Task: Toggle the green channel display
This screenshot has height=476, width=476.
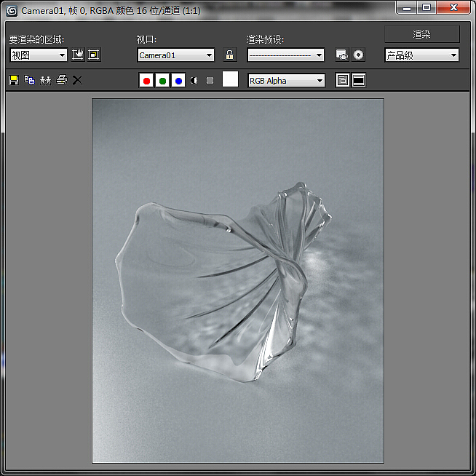Action: coord(162,81)
